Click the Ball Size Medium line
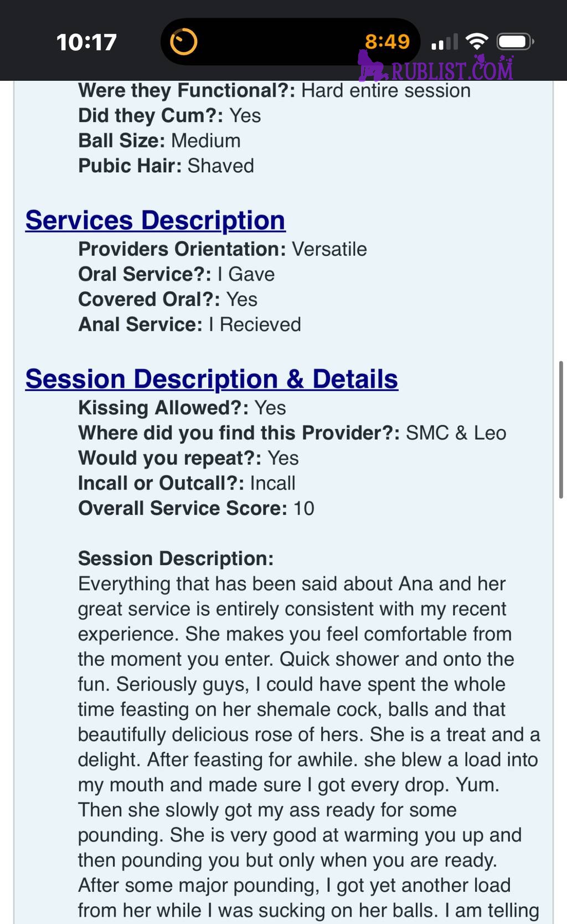This screenshot has height=924, width=567. tap(159, 141)
